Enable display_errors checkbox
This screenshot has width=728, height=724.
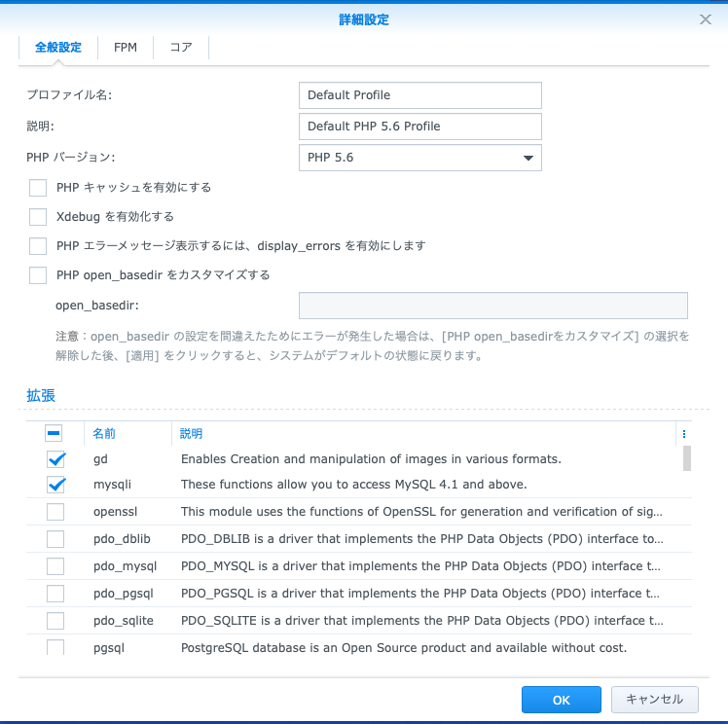[x=38, y=246]
